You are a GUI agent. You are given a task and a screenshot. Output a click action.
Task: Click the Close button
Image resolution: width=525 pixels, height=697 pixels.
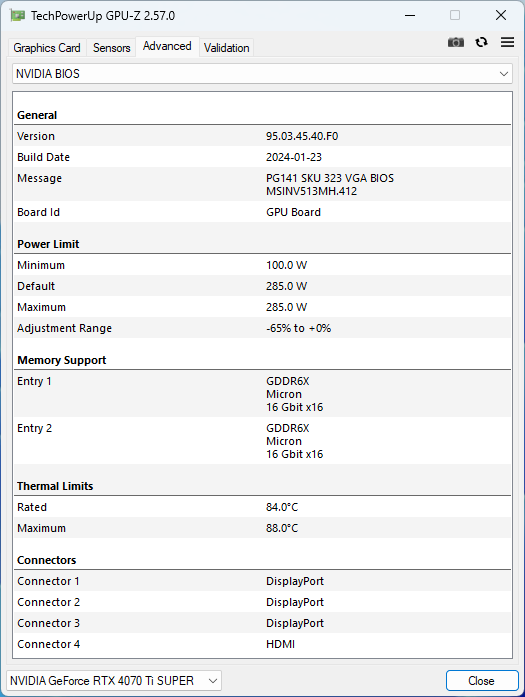click(482, 681)
